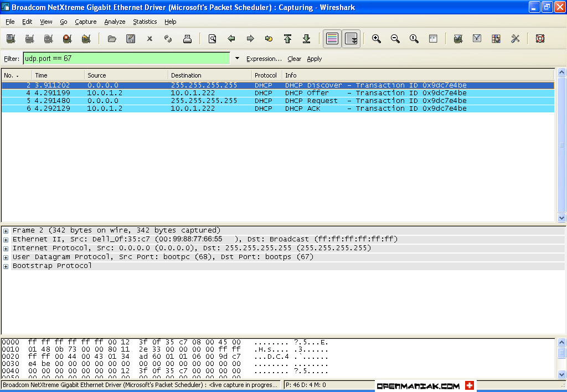This screenshot has width=567, height=392.
Task: Sort packets by the Protocol column
Action: [x=267, y=75]
